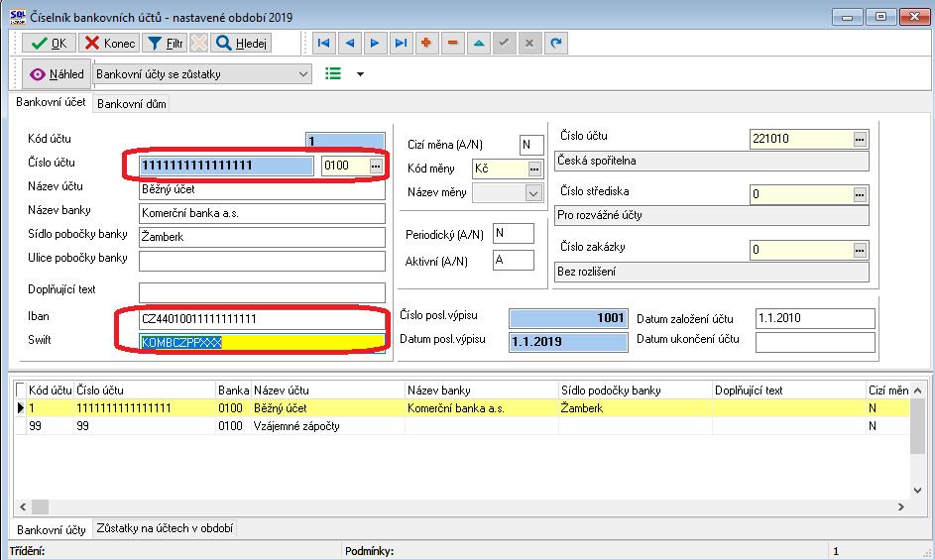Go to the last record
The image size is (935, 560).
(x=401, y=43)
